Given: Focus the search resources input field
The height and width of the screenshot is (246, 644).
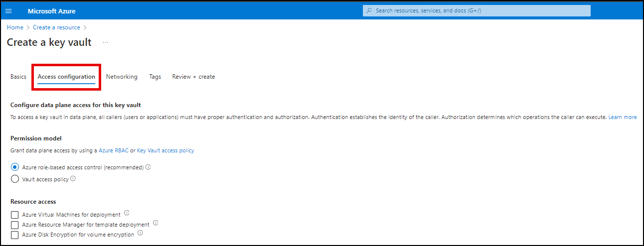Looking at the screenshot, I should tap(477, 10).
